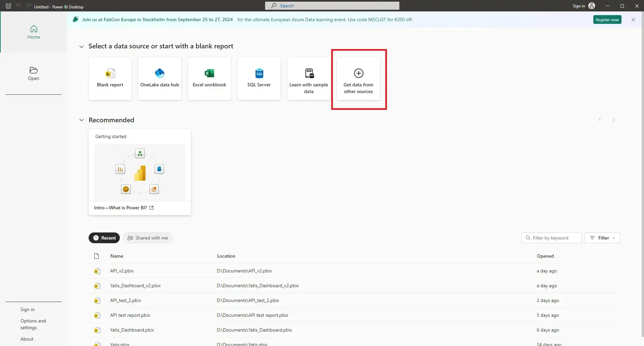Viewport: 644px width, 346px height.
Task: Select the Excel workbook data source
Action: (209, 79)
